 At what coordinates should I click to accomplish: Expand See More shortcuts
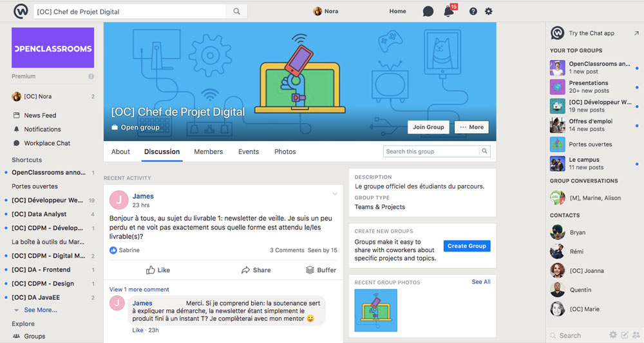[40, 310]
